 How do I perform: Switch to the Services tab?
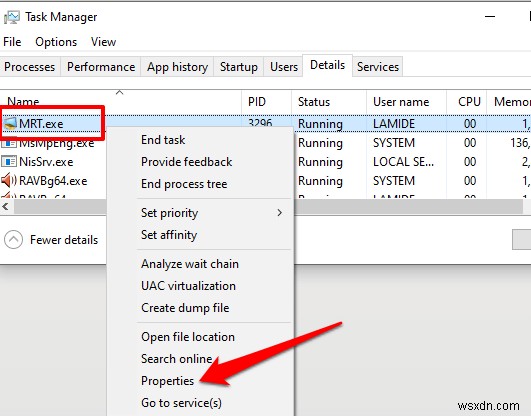pyautogui.click(x=378, y=67)
